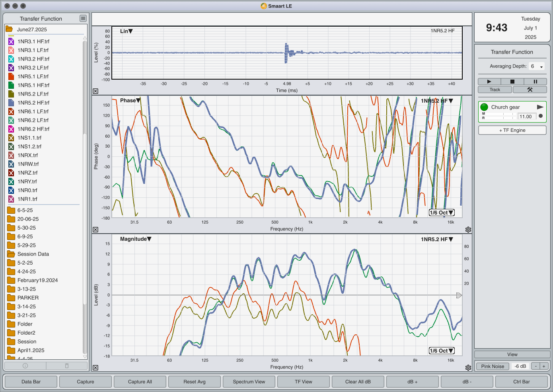Click the 1NR6.2 HF.trf file icon
This screenshot has height=392, width=553.
click(x=11, y=129)
